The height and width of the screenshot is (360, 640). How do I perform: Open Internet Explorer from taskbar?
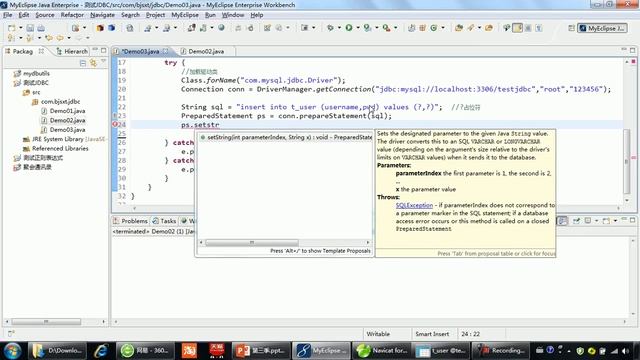100,351
